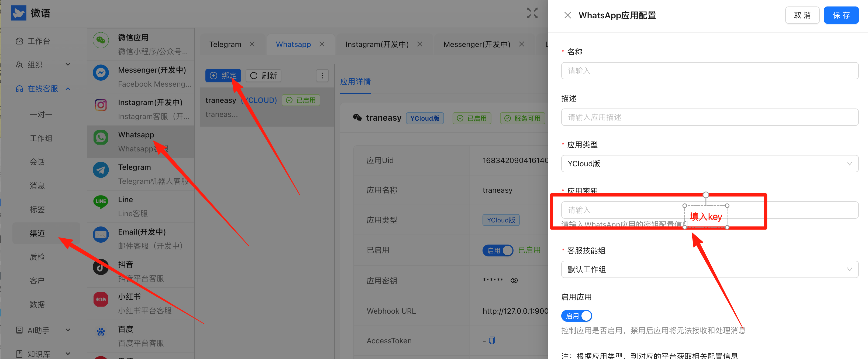Click the AI助手 robot icon

pos(19,330)
